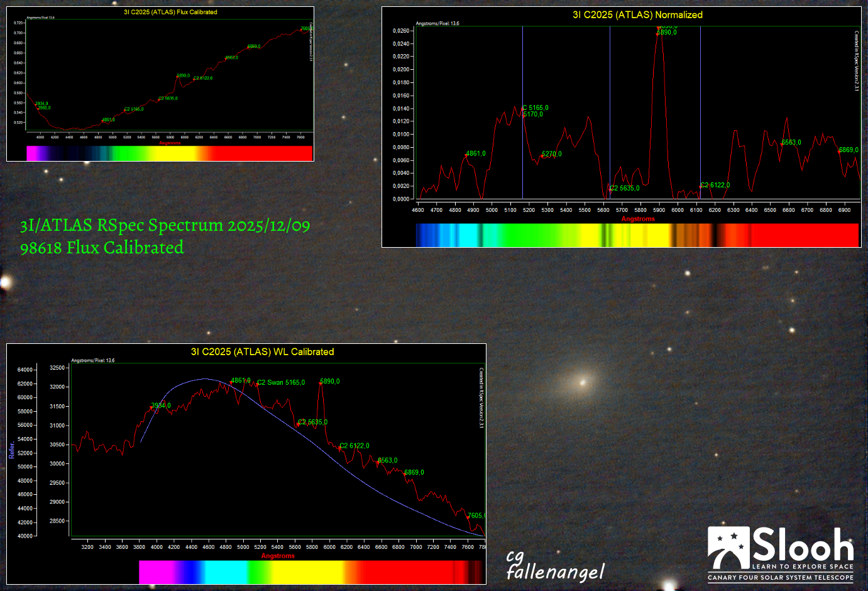This screenshot has height=591, width=868.
Task: Click the 'Angstroms' axis label under WL Calibrated chart
Action: pos(278,556)
